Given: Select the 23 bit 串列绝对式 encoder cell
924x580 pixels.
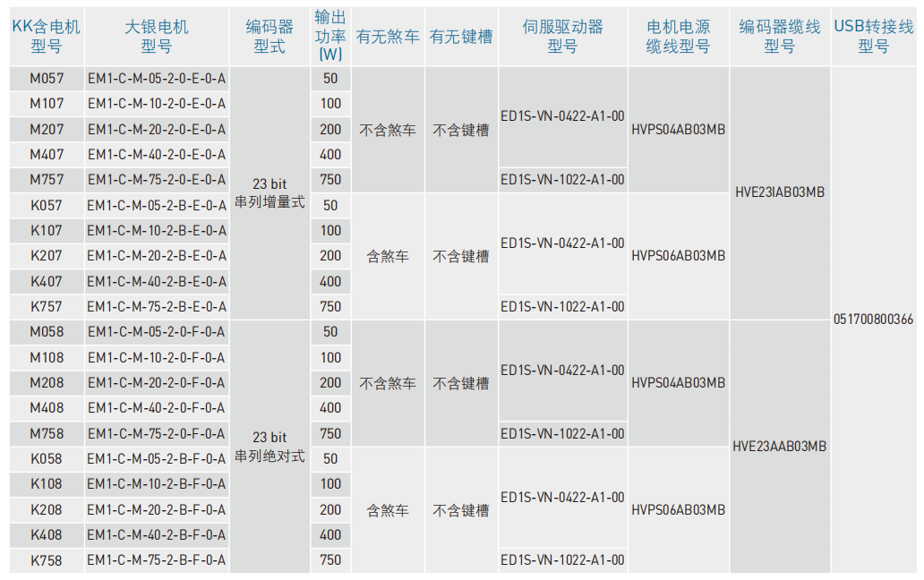Looking at the screenshot, I should pos(269,447).
